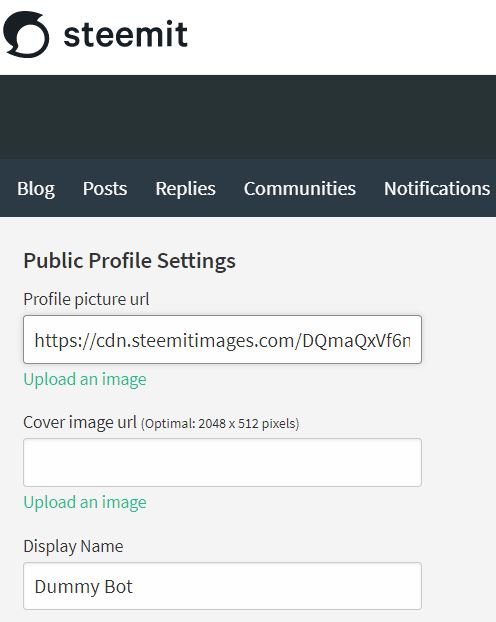Switch to the Posts tab

click(x=105, y=188)
